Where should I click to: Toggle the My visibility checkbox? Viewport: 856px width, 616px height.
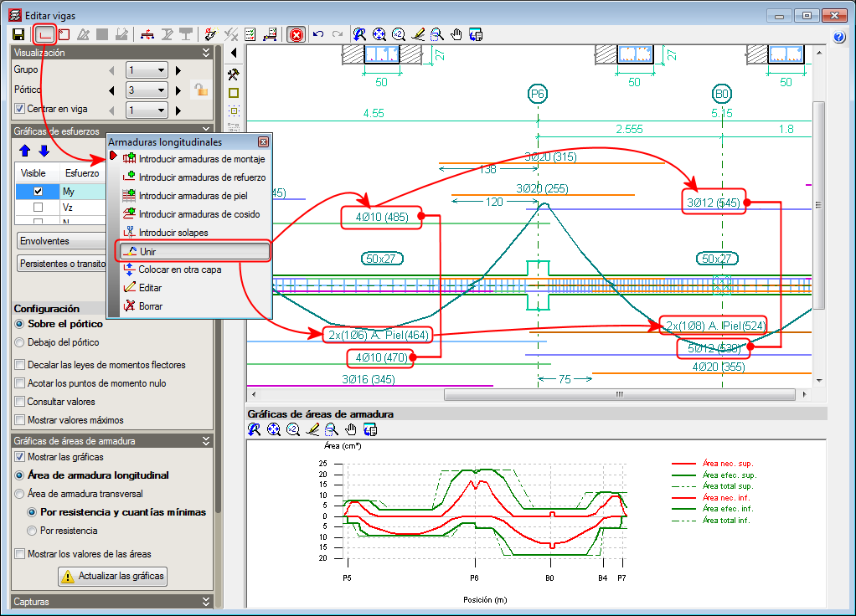(x=38, y=192)
